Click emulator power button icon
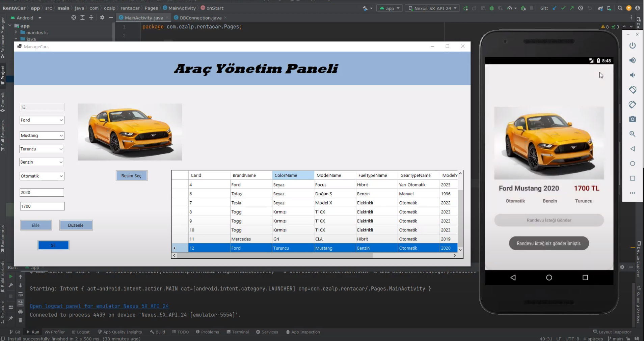Image resolution: width=644 pixels, height=341 pixels. pos(633,46)
